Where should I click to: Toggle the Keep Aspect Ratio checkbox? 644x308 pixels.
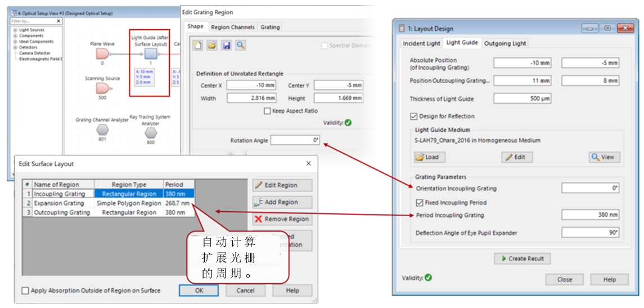(267, 110)
